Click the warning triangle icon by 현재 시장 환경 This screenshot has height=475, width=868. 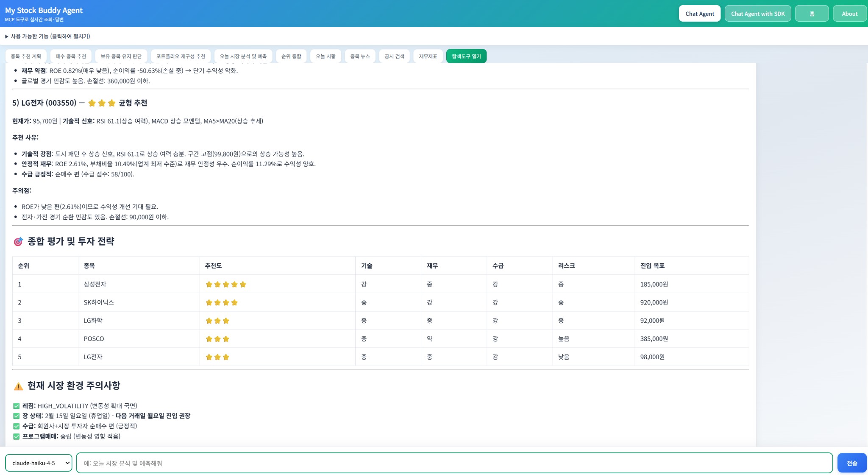tap(18, 386)
